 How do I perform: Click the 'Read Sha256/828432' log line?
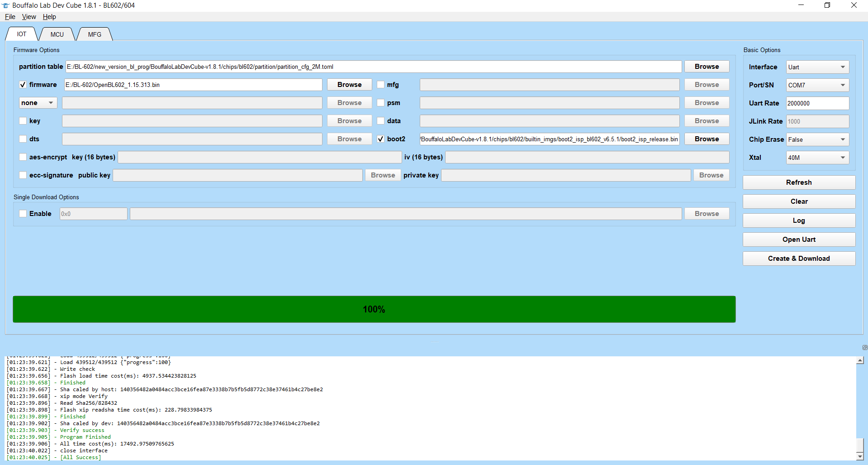tap(62, 403)
